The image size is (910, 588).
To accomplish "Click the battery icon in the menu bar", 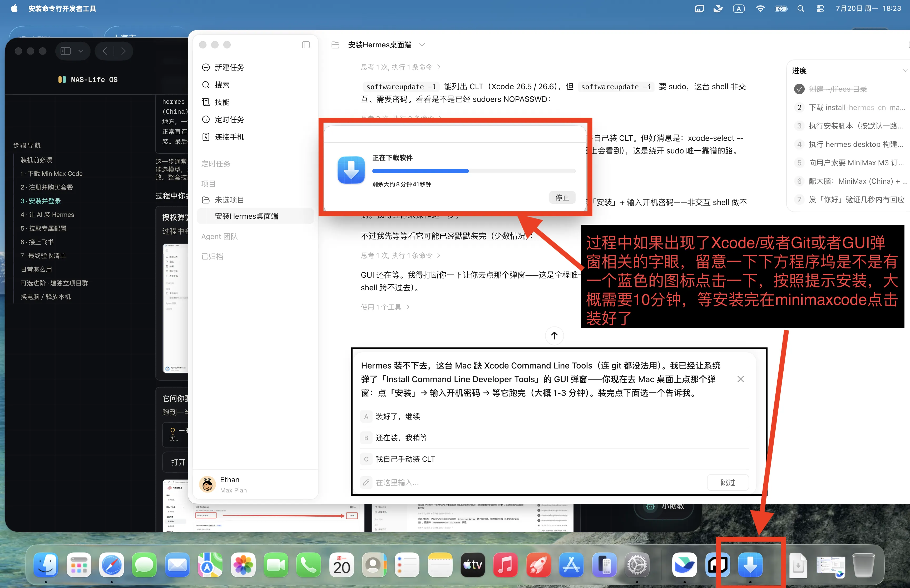I will [781, 8].
